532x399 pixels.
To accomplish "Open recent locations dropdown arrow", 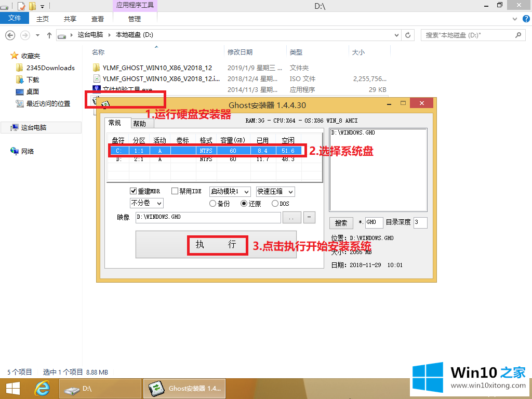I will coord(37,35).
